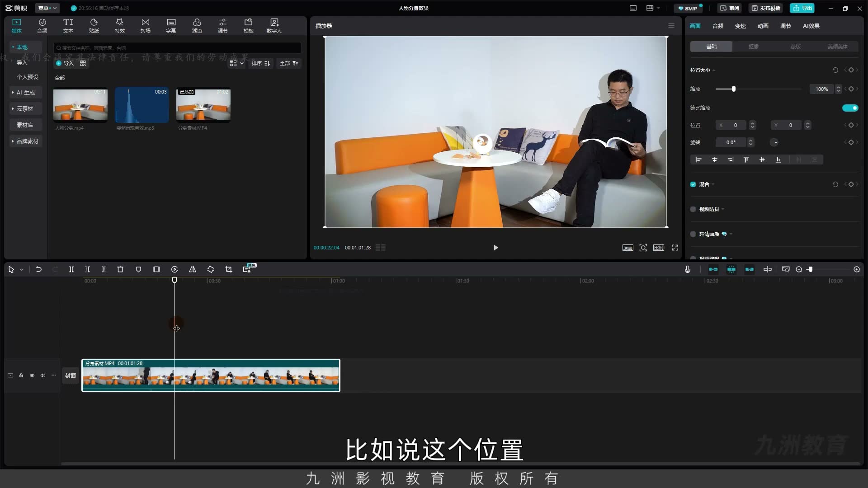Click the SVIP button

(x=688, y=8)
